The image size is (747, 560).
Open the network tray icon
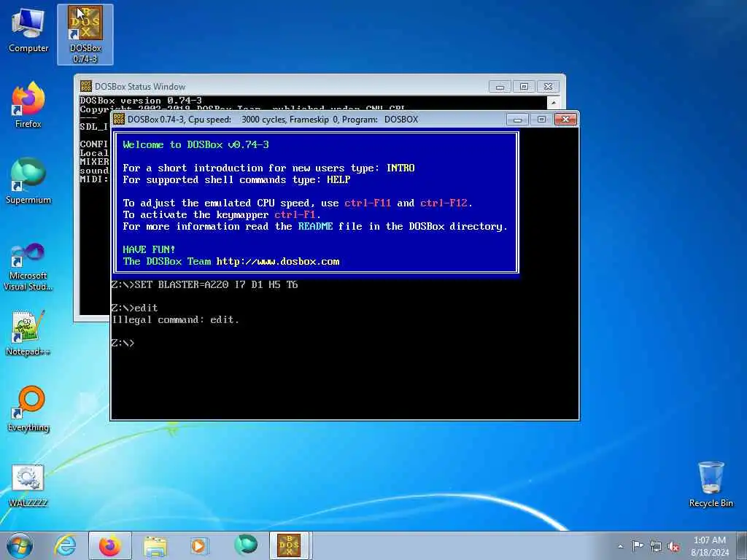656,546
